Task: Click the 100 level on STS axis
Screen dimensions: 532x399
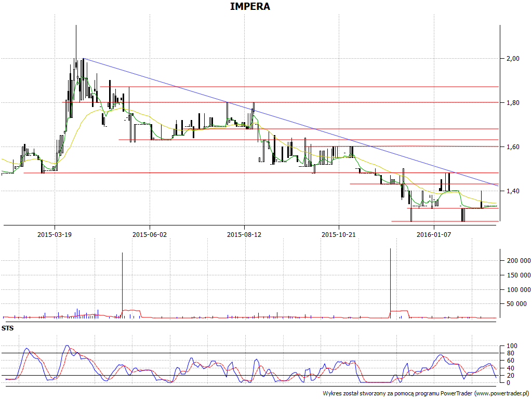Action: tap(512, 346)
